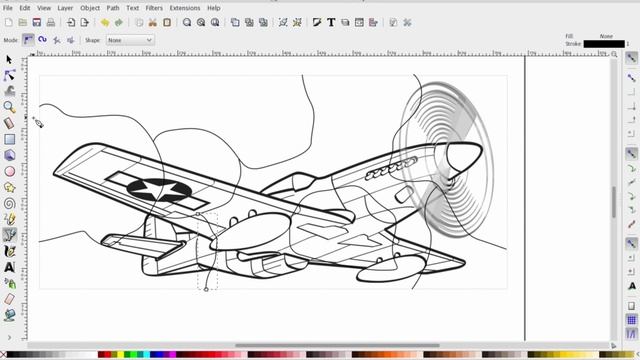640x360 pixels.
Task: Click the Export icon
Action: point(84,22)
